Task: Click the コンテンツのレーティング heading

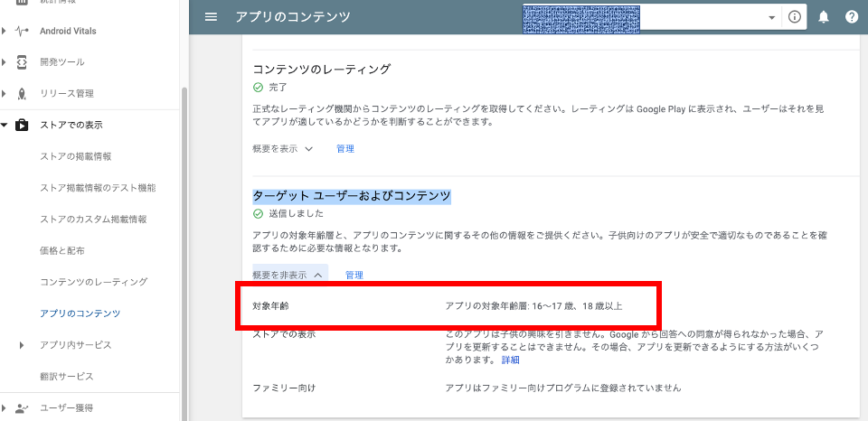Action: tap(322, 70)
